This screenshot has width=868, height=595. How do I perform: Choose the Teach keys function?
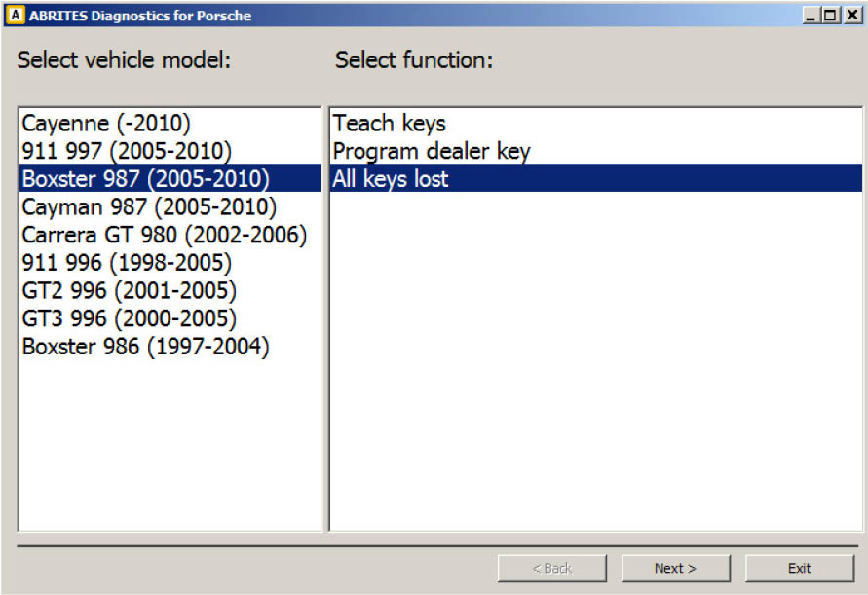[x=390, y=124]
